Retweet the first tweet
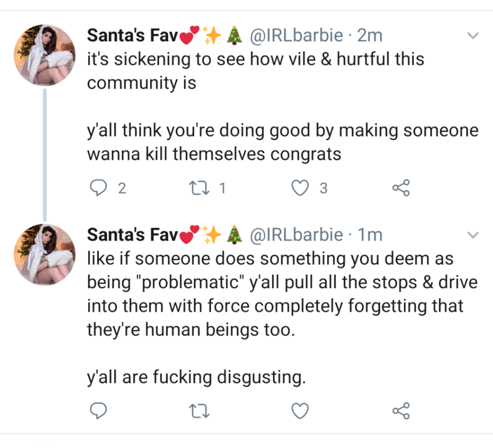Viewport: 493px width, 448px height. tap(199, 188)
